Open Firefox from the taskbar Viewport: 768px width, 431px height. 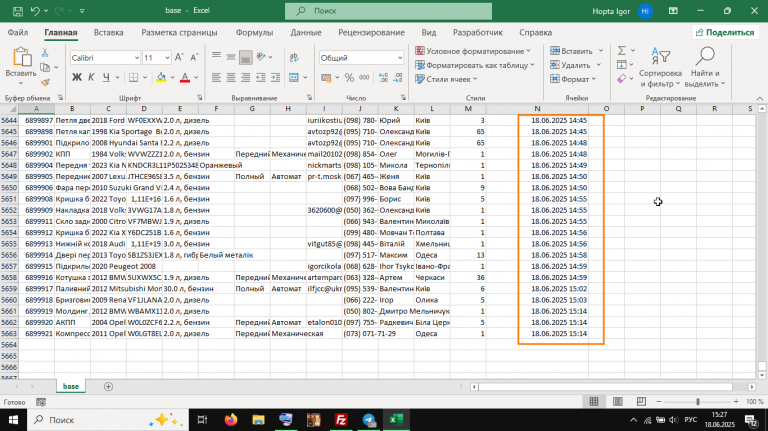[x=230, y=420]
